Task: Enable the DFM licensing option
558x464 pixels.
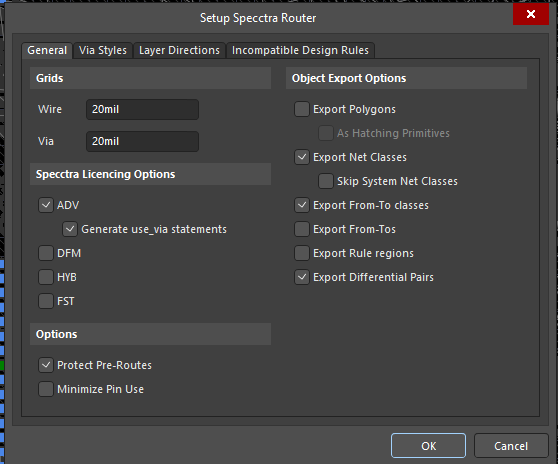Action: 46,253
